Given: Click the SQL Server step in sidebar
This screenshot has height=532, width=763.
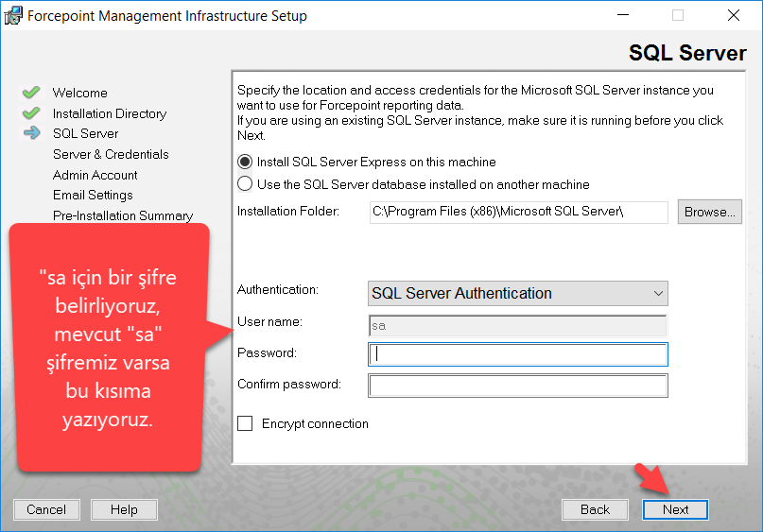Looking at the screenshot, I should 86,133.
